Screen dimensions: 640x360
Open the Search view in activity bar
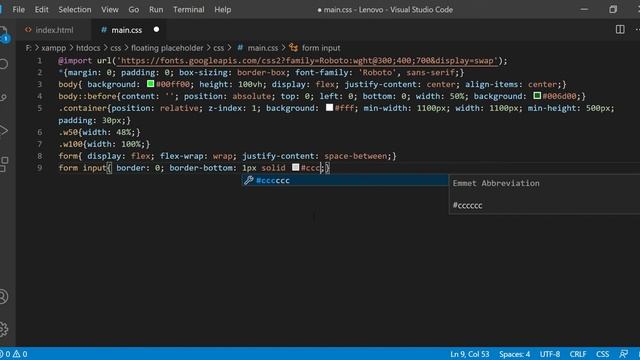click(4, 64)
